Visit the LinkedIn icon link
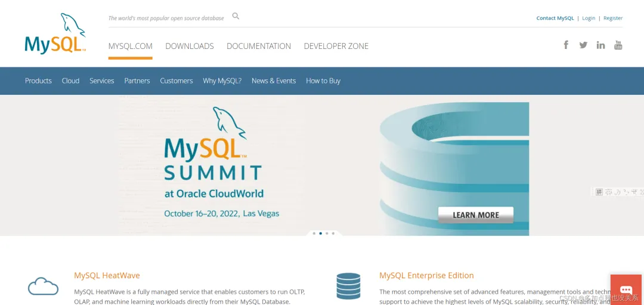 coord(600,45)
